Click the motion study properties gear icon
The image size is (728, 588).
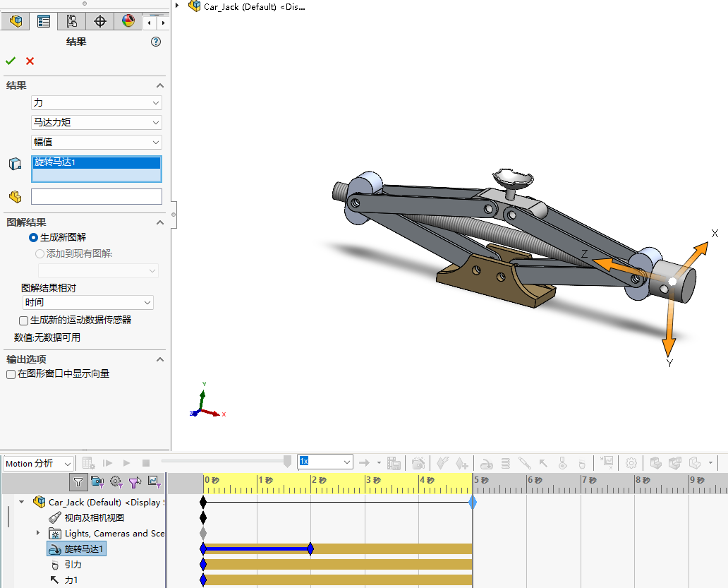(631, 463)
